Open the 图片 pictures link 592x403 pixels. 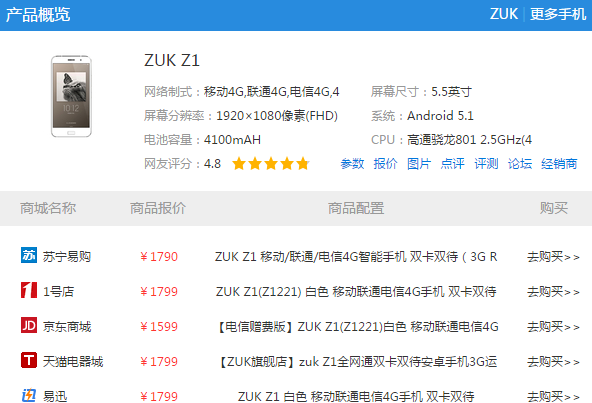point(419,164)
